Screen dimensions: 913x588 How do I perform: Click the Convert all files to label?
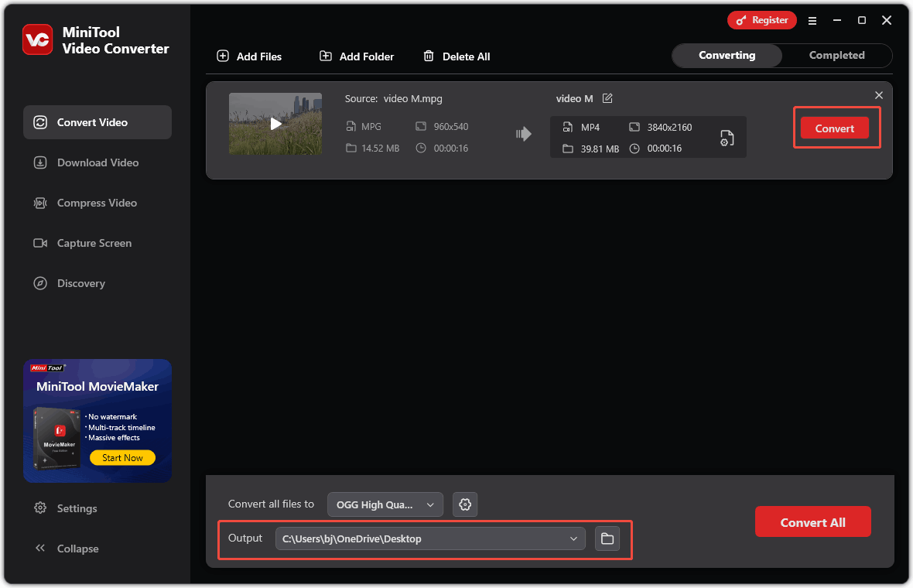pyautogui.click(x=271, y=504)
